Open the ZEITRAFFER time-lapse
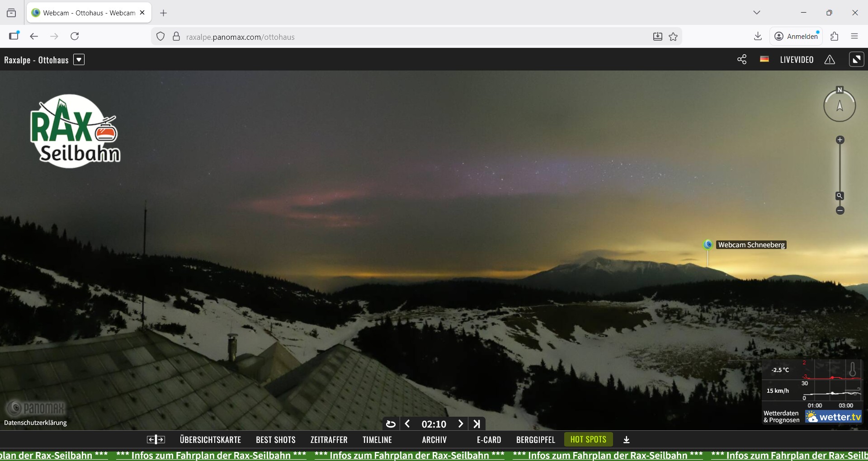 pyautogui.click(x=329, y=440)
